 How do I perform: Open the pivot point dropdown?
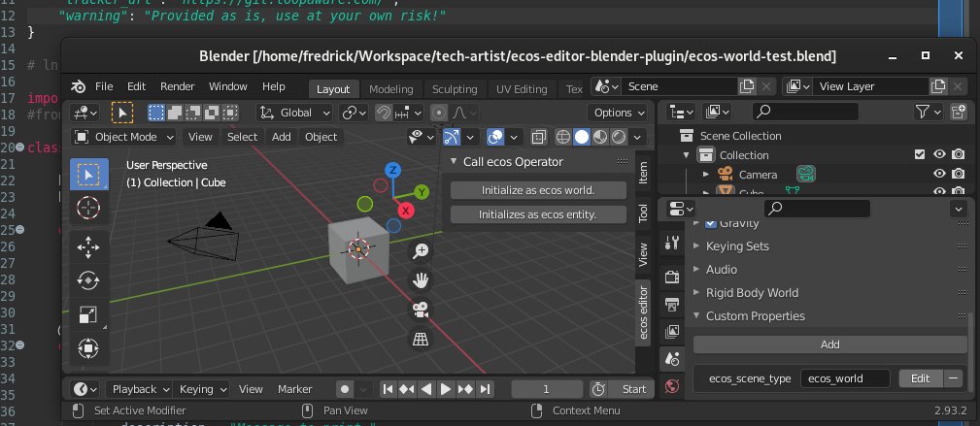[354, 114]
